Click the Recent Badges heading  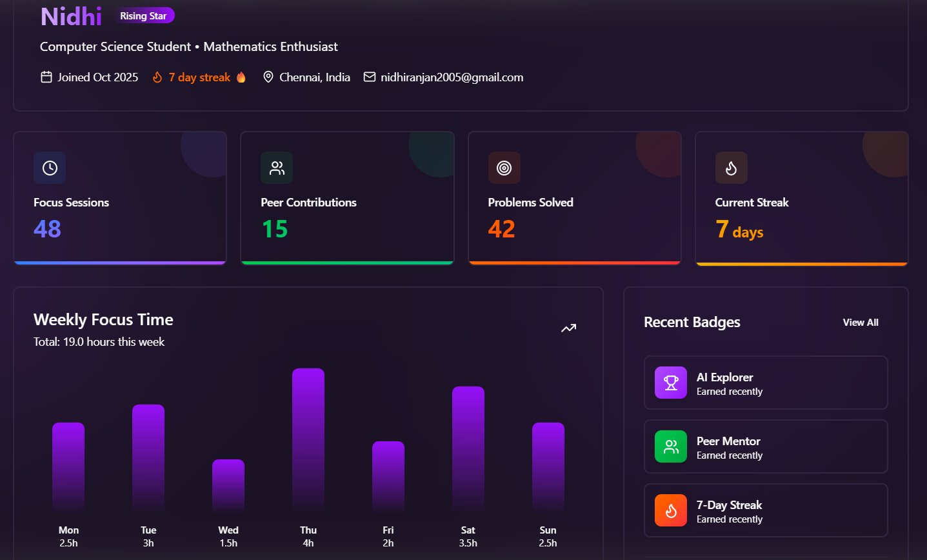pyautogui.click(x=692, y=322)
